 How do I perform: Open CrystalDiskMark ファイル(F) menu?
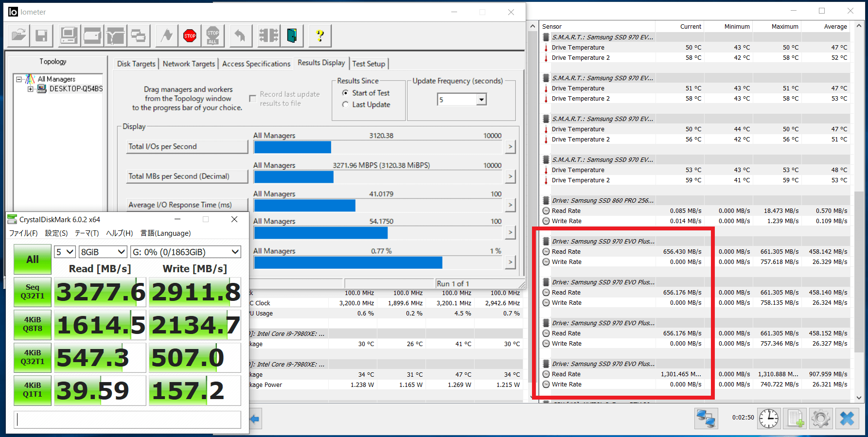click(x=23, y=233)
